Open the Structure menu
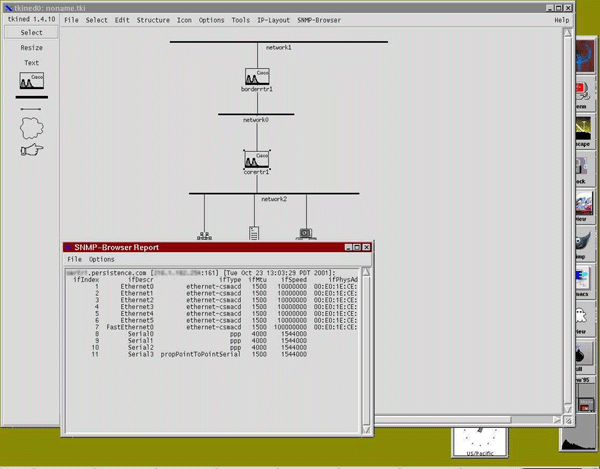Image resolution: width=600 pixels, height=469 pixels. [153, 20]
